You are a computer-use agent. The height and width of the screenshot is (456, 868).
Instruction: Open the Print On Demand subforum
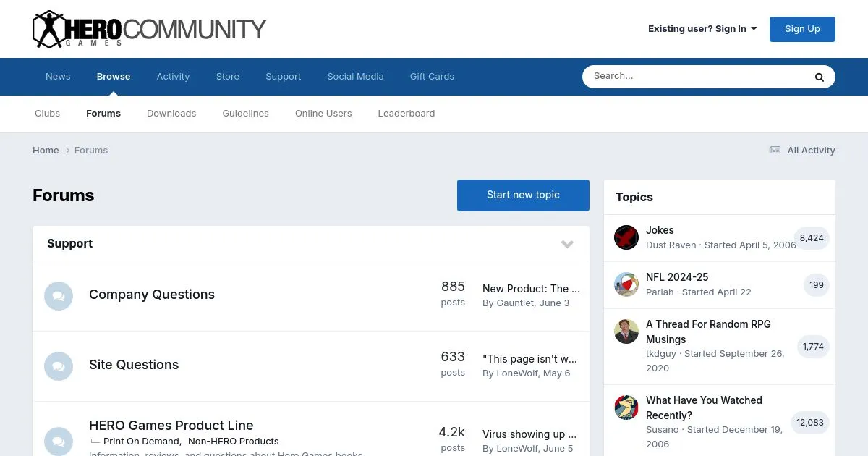coord(142,441)
